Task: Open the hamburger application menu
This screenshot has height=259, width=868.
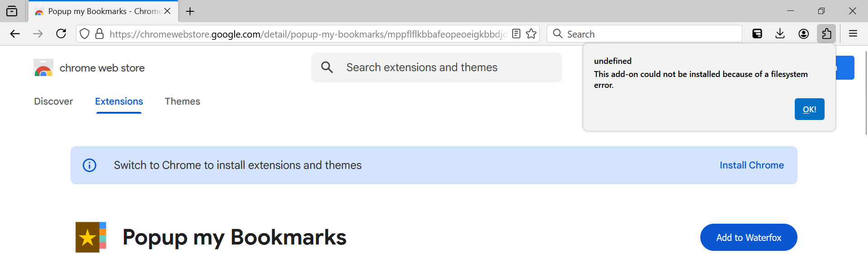Action: pyautogui.click(x=853, y=34)
